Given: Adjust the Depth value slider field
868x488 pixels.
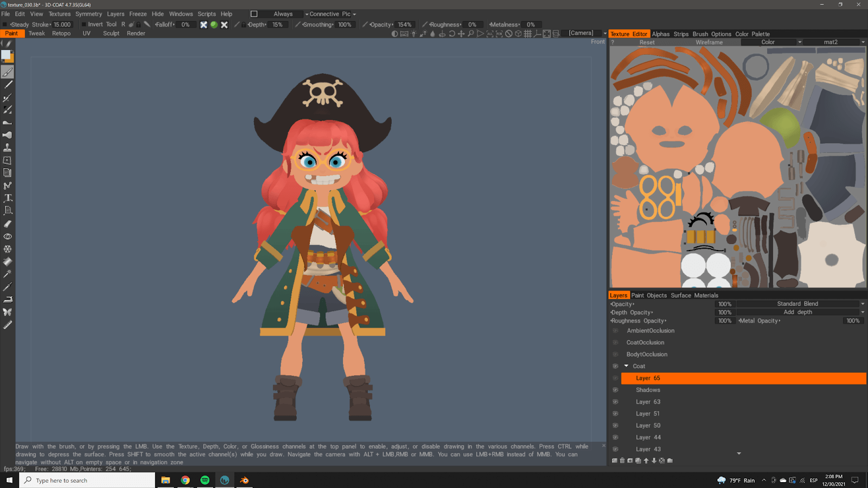Looking at the screenshot, I should point(277,24).
